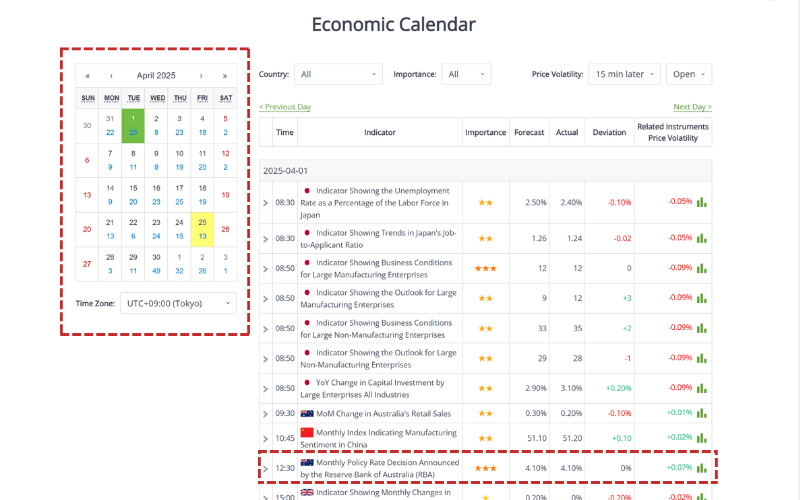Select Sunday April 13 in the calendar
The height and width of the screenshot is (500, 800).
pos(87,195)
